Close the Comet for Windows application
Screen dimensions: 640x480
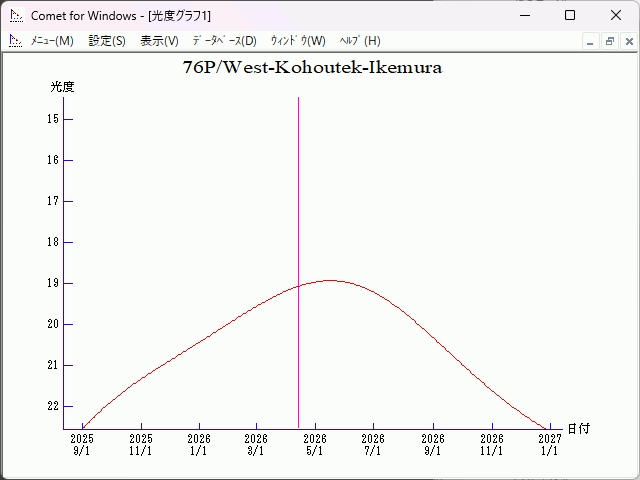(x=616, y=15)
